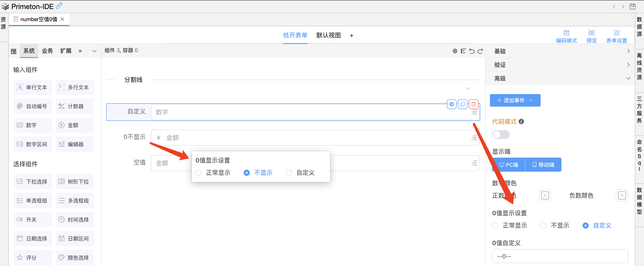Select 正常显示 radio in right panel
This screenshot has width=644, height=266.
click(495, 225)
